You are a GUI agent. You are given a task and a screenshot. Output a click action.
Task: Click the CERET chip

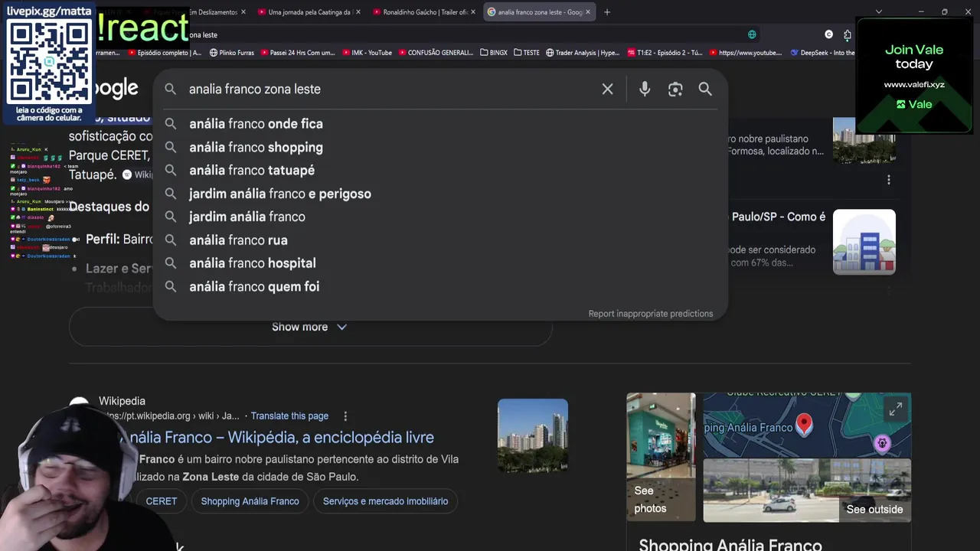tap(161, 501)
